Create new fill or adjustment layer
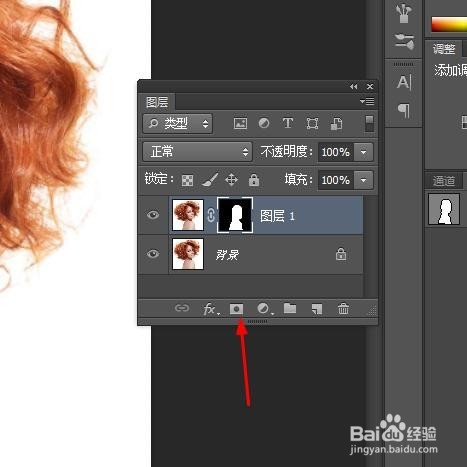Viewport: 467px width, 467px height. coord(265,309)
